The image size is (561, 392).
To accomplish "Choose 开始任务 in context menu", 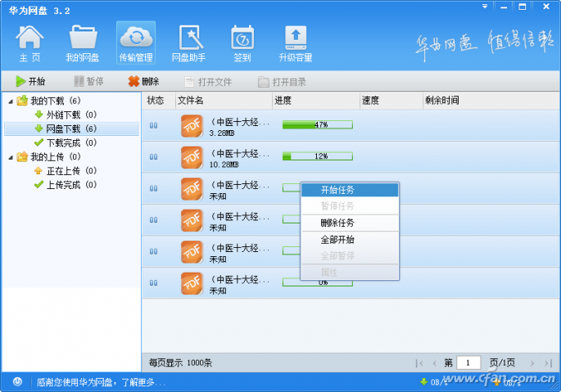I will pyautogui.click(x=350, y=190).
